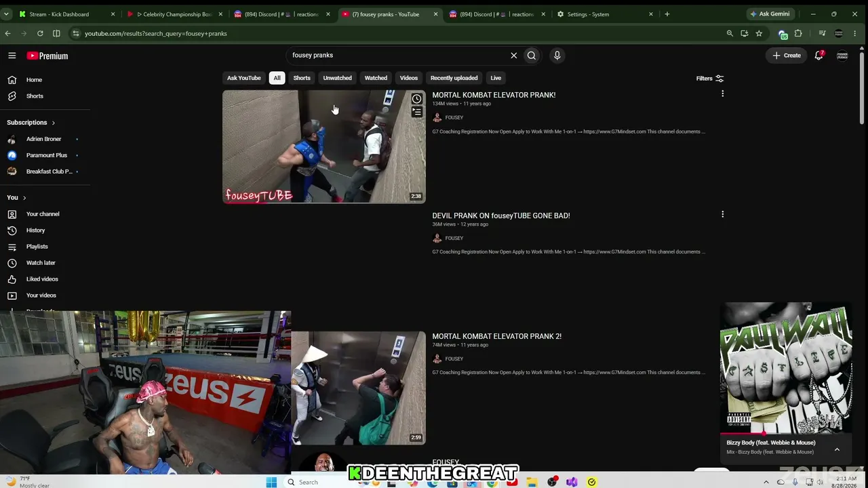Expand the Subscriptions section
This screenshot has height=488, width=868.
click(31, 123)
